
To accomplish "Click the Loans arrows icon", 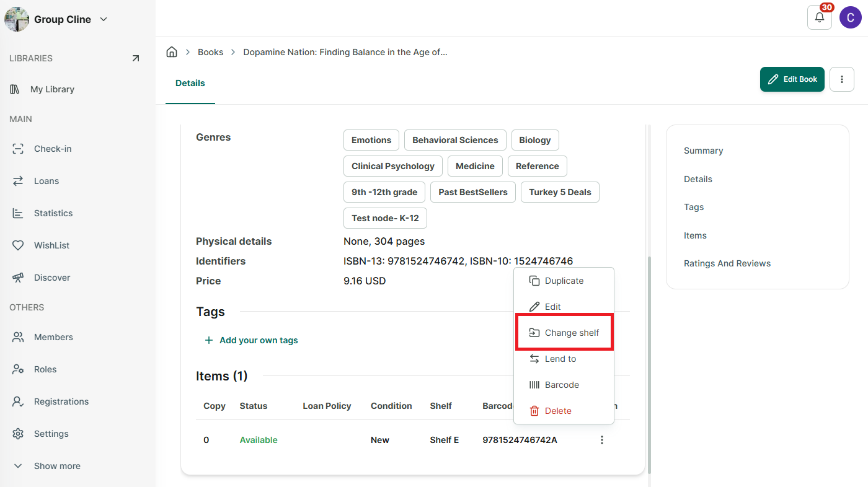I will (x=18, y=181).
